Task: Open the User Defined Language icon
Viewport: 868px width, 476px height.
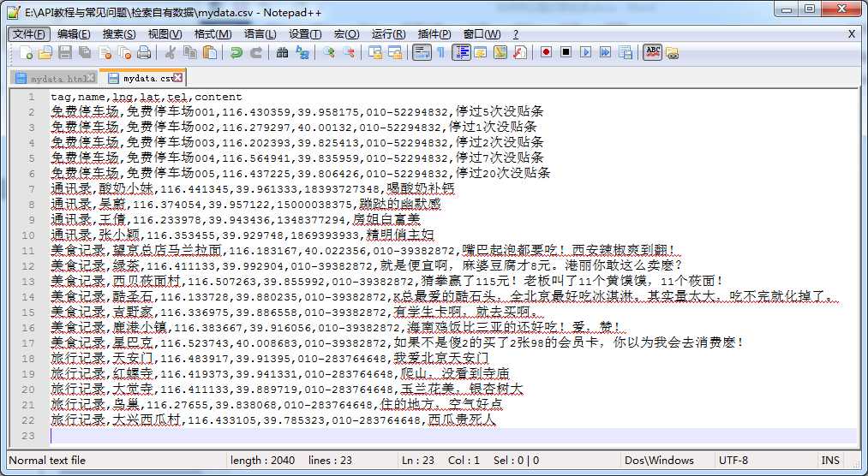Action: coord(481,52)
